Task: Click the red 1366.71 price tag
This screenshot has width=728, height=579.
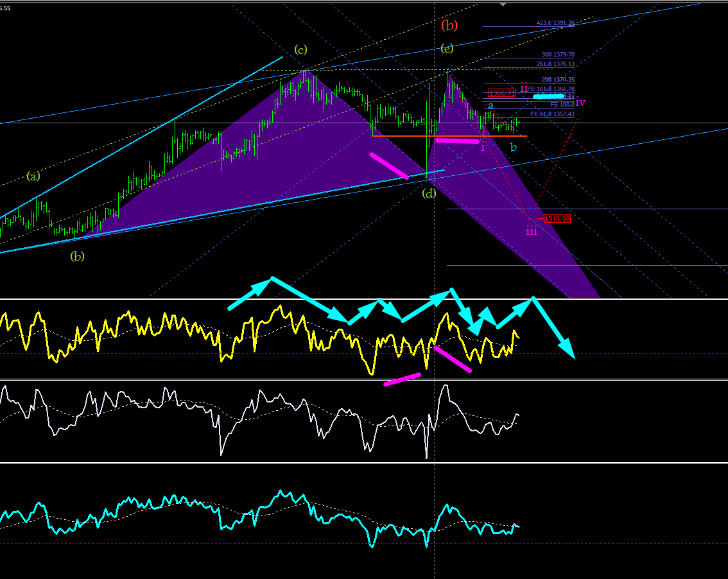Action: [502, 93]
